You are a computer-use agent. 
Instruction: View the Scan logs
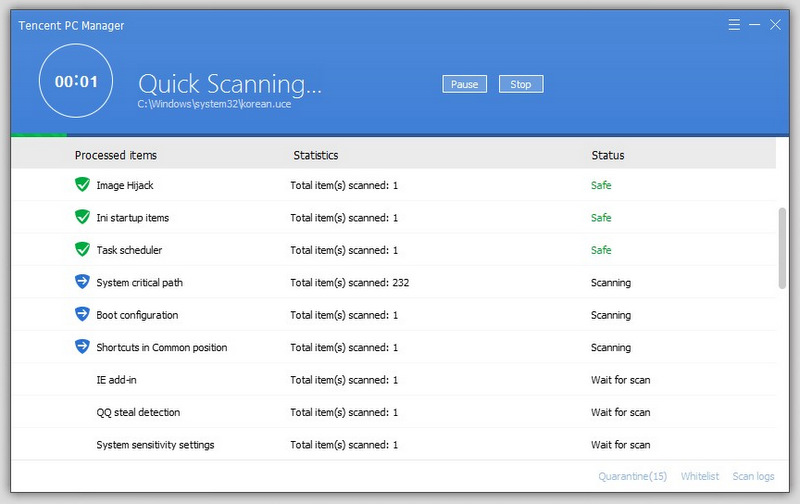click(753, 476)
